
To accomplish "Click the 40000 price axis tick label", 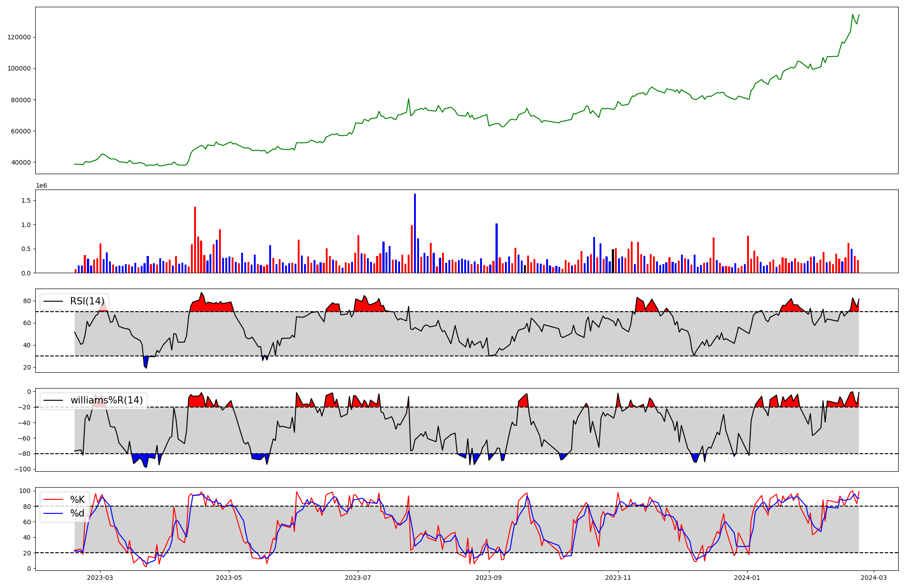I will (21, 162).
